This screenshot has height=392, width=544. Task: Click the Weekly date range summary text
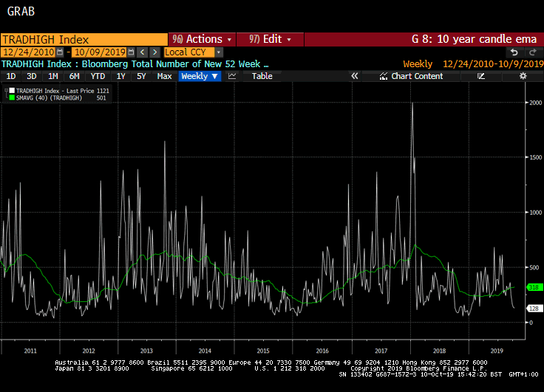point(473,64)
